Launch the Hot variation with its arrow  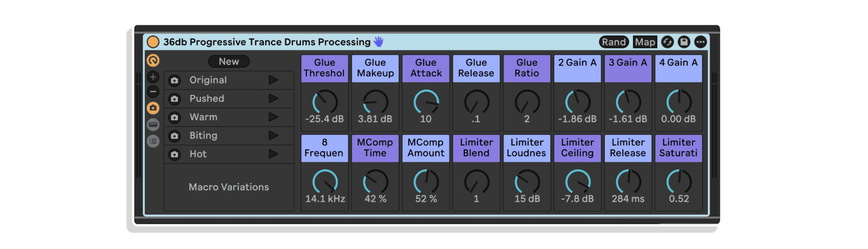[273, 154]
